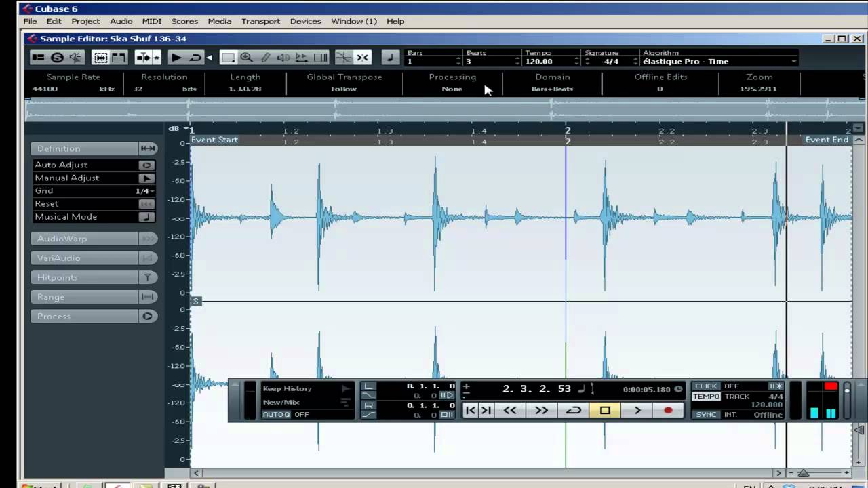Click bar 2 on the ruler
Screen dimensions: 868x488
coord(568,130)
